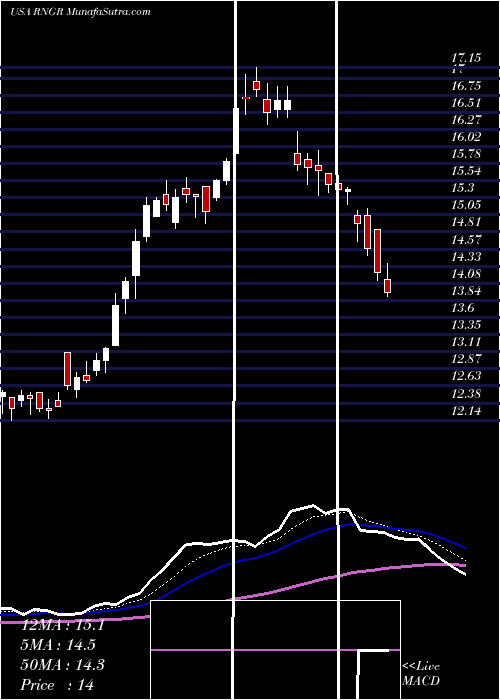Image resolution: width=500 pixels, height=700 pixels.
Task: Click the 12.63 price label
Action: click(x=466, y=376)
